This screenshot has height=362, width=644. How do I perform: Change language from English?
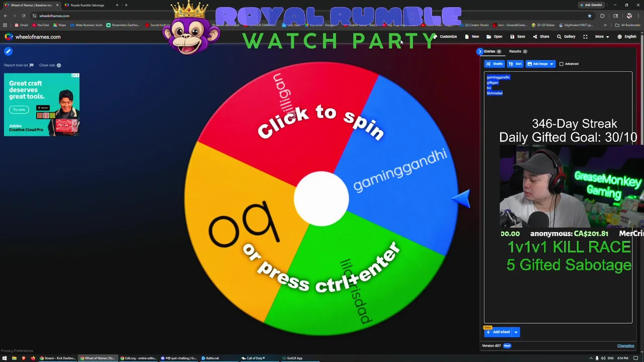tap(627, 37)
